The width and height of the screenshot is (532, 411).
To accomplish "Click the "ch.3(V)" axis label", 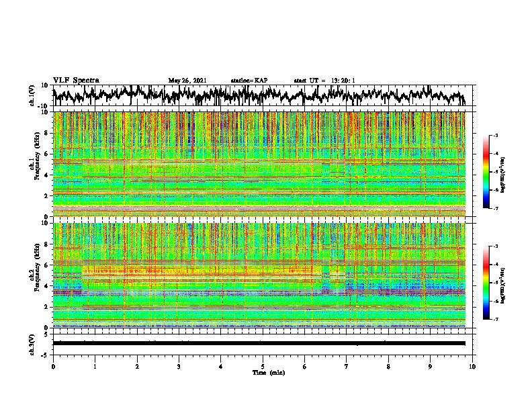I will (32, 345).
